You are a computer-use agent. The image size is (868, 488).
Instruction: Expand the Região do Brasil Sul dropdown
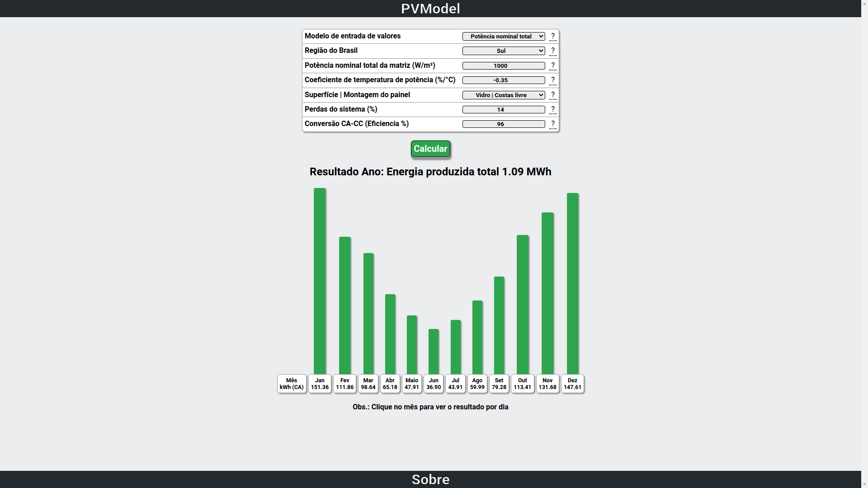coord(504,51)
